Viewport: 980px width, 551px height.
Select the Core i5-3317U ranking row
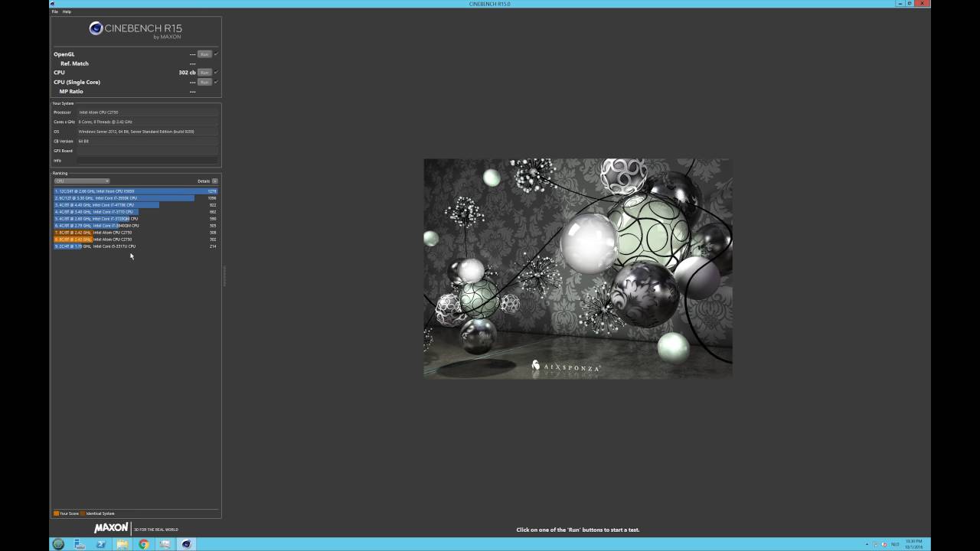pyautogui.click(x=136, y=246)
